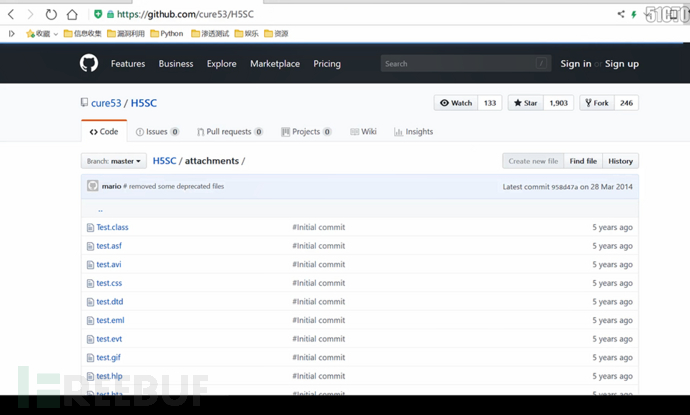Click the browser back arrow
This screenshot has width=690, height=415.
tap(11, 15)
